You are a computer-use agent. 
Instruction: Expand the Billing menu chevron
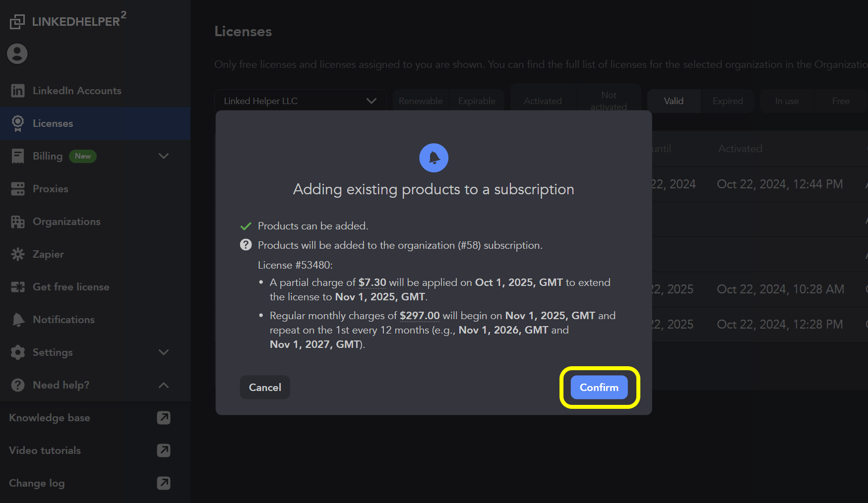coord(164,156)
